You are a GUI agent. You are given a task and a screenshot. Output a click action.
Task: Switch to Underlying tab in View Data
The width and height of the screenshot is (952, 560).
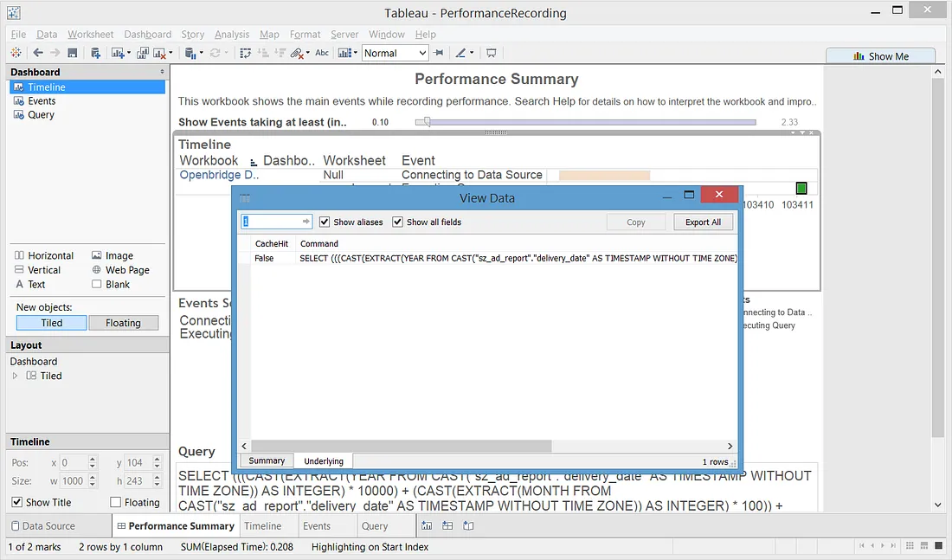[324, 461]
